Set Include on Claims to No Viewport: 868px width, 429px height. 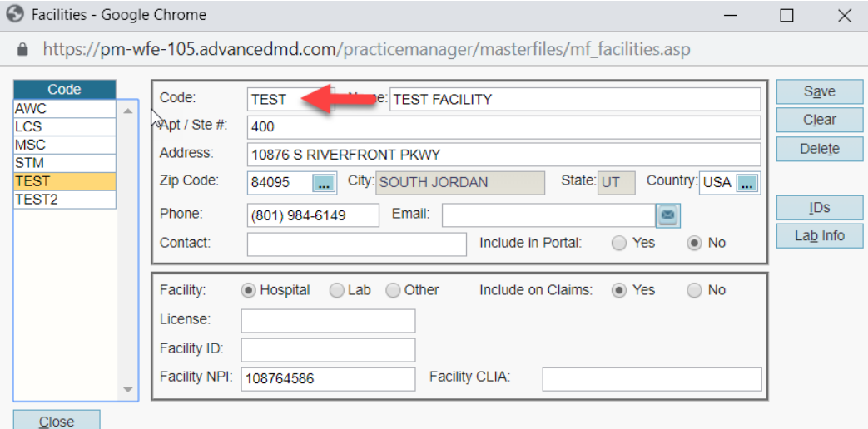tap(694, 291)
